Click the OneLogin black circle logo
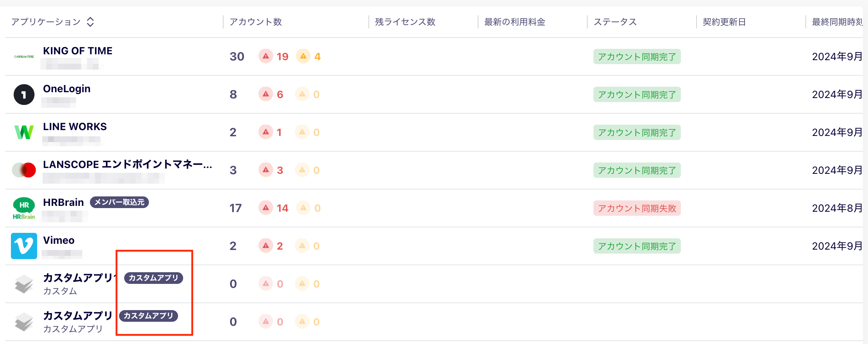This screenshot has width=868, height=344. click(24, 94)
